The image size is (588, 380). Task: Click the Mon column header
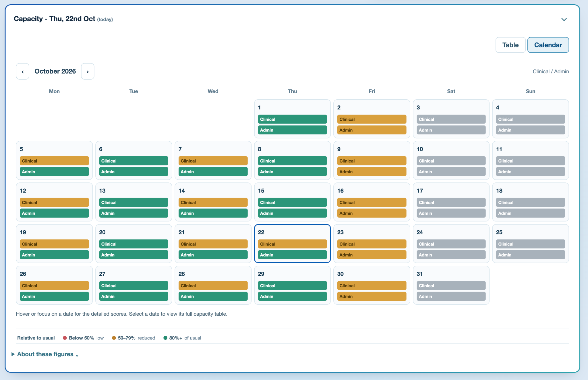tap(54, 91)
